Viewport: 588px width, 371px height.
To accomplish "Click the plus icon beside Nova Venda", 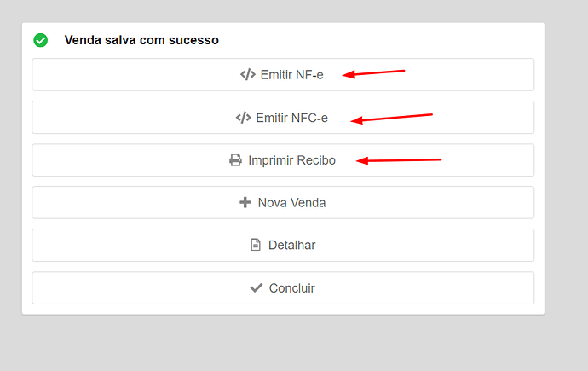I will click(x=245, y=203).
